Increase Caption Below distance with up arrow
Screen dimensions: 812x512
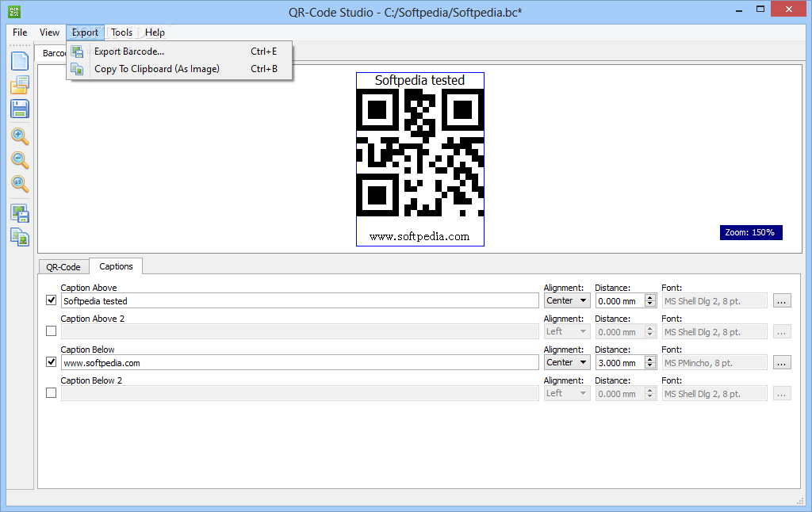pos(650,359)
